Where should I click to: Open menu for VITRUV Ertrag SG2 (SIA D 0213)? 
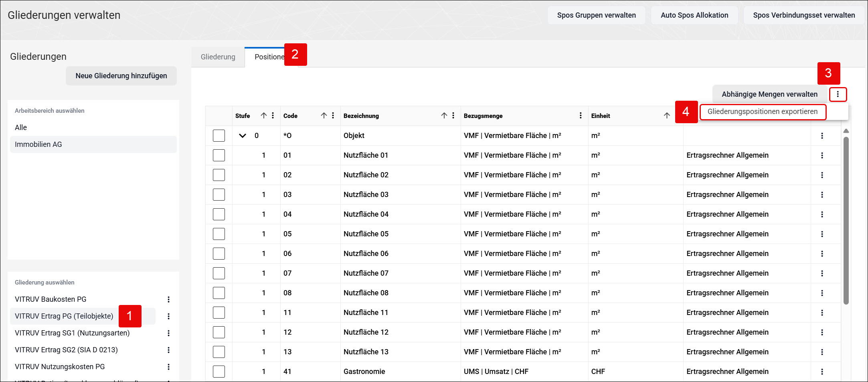pyautogui.click(x=168, y=350)
